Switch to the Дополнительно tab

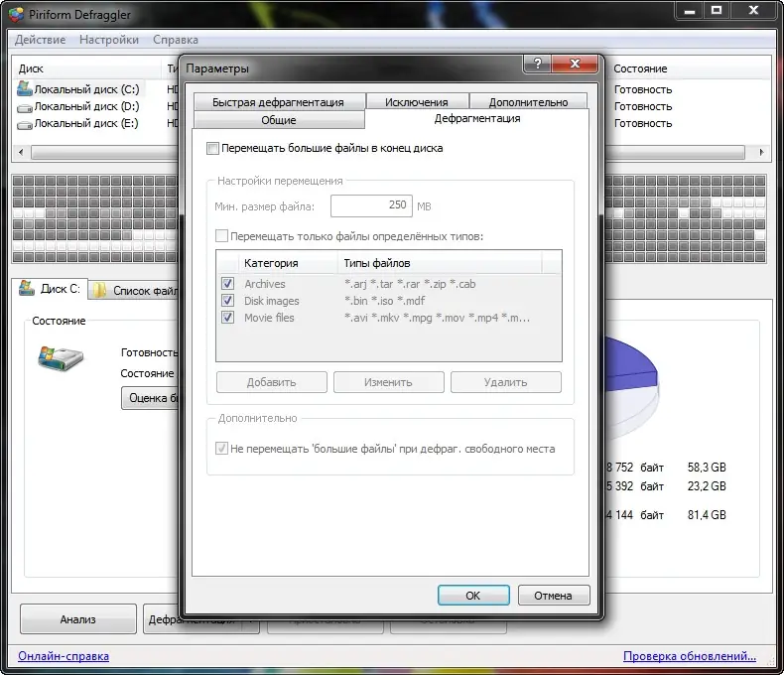529,102
